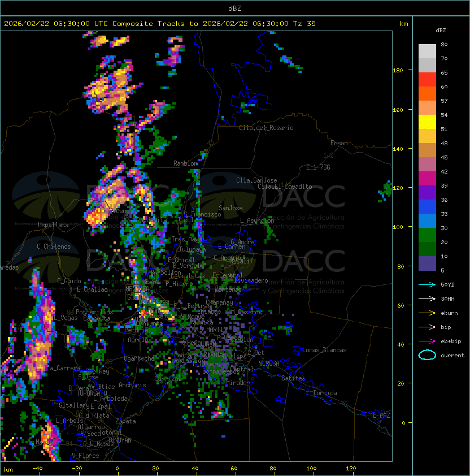The height and width of the screenshot is (476, 470).
Task: Click the cyan 50YD arrow legend icon
Action: (427, 284)
